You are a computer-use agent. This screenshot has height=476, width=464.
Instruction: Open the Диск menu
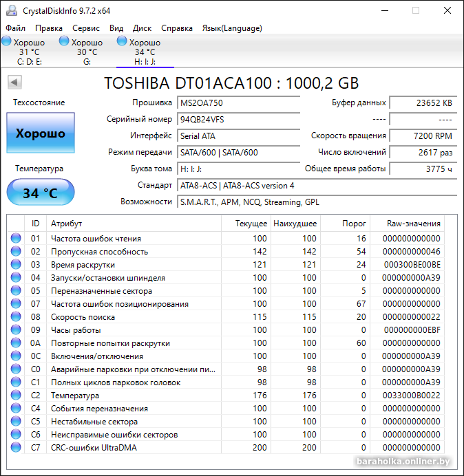tap(142, 28)
